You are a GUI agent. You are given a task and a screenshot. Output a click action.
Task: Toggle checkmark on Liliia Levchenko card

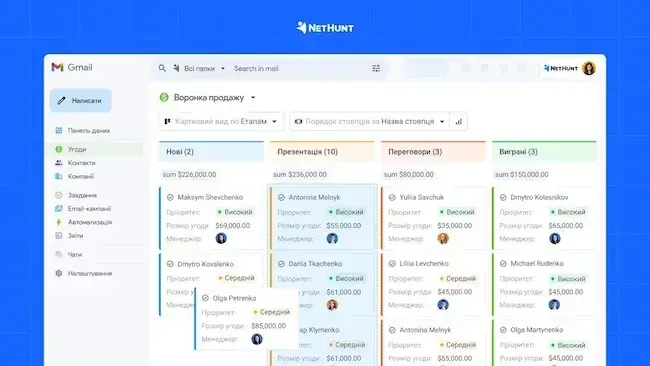392,264
